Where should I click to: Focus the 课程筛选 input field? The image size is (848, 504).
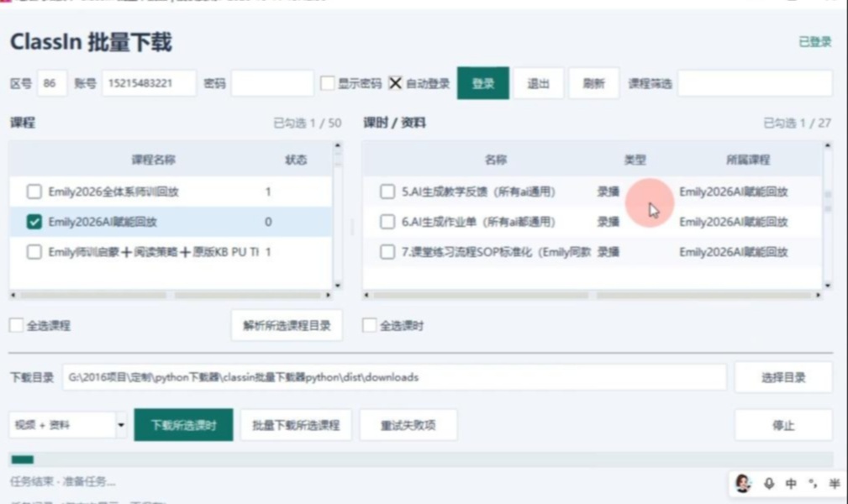pos(755,83)
